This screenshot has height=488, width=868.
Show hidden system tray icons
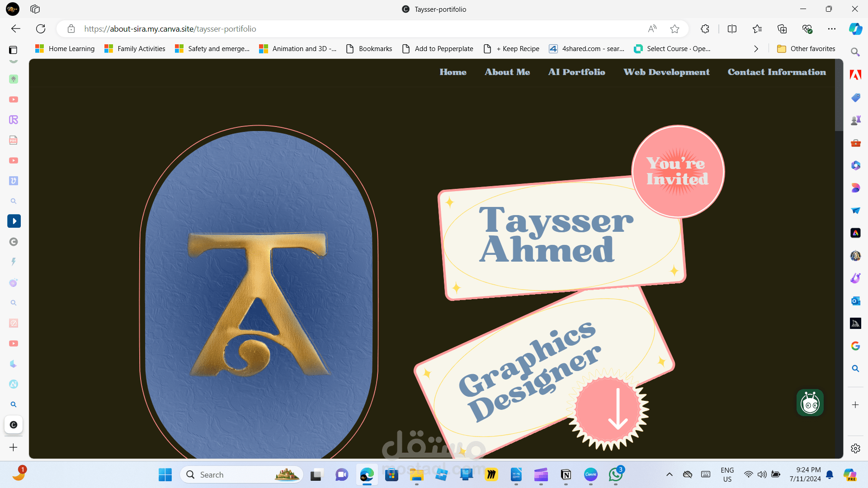click(670, 475)
